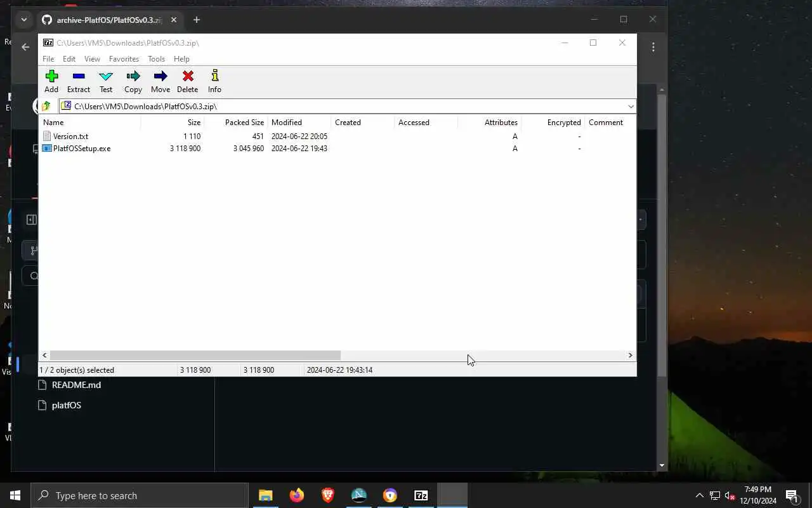Click the Add toolbar icon in 7-Zip
The width and height of the screenshot is (812, 508).
tap(51, 76)
